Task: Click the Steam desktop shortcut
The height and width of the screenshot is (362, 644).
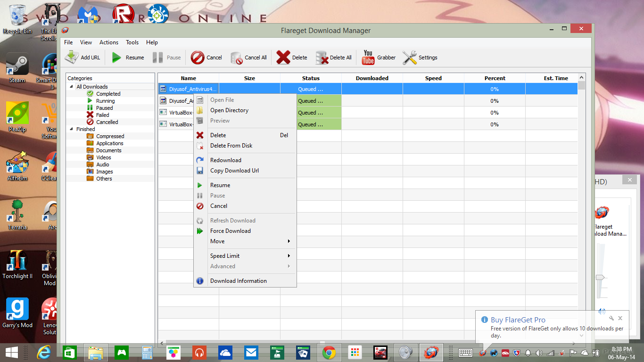Action: 17,68
